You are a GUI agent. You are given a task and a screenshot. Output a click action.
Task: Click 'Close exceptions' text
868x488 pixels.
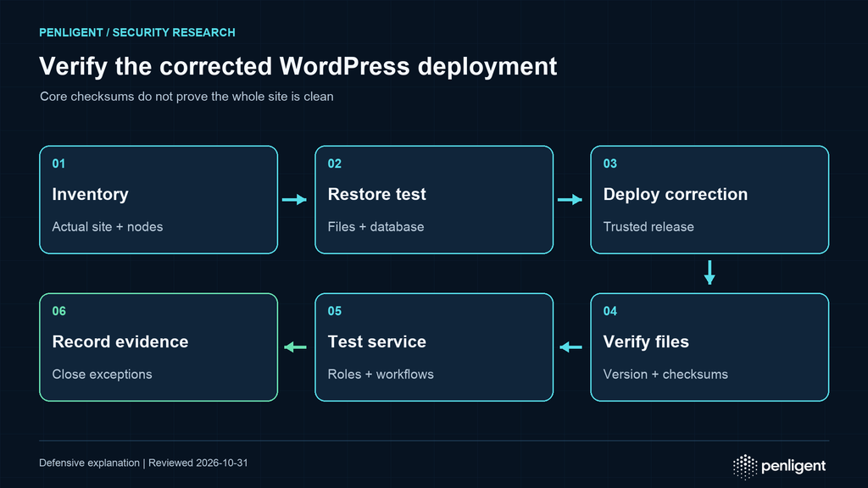tap(102, 374)
